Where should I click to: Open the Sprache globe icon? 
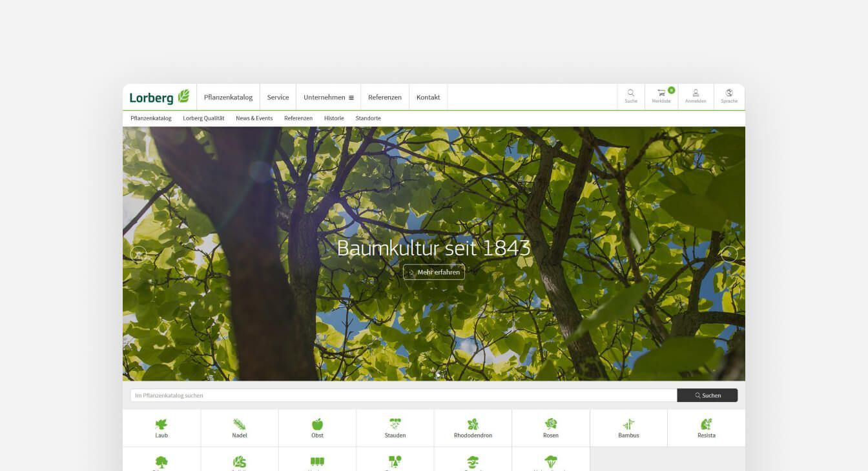coord(729,93)
